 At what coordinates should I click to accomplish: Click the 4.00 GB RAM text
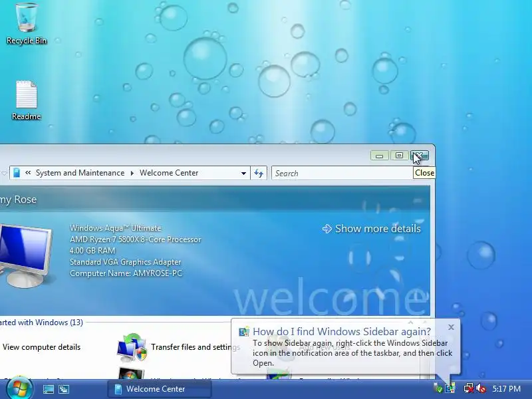point(92,251)
